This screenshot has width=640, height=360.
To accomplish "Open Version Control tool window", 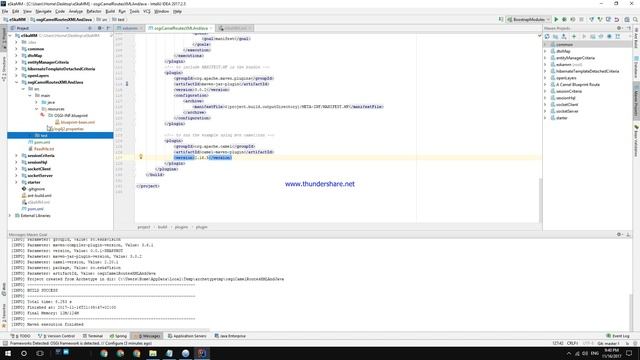I will tap(57, 336).
